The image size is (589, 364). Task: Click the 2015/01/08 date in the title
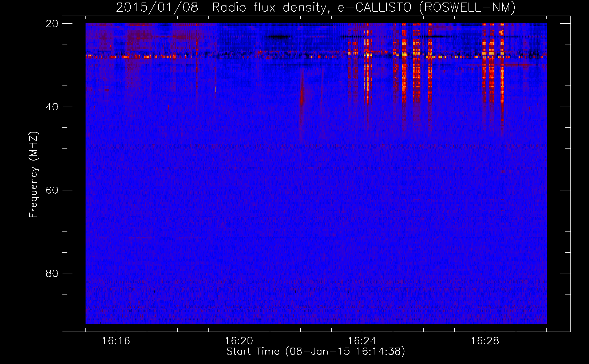pyautogui.click(x=157, y=7)
